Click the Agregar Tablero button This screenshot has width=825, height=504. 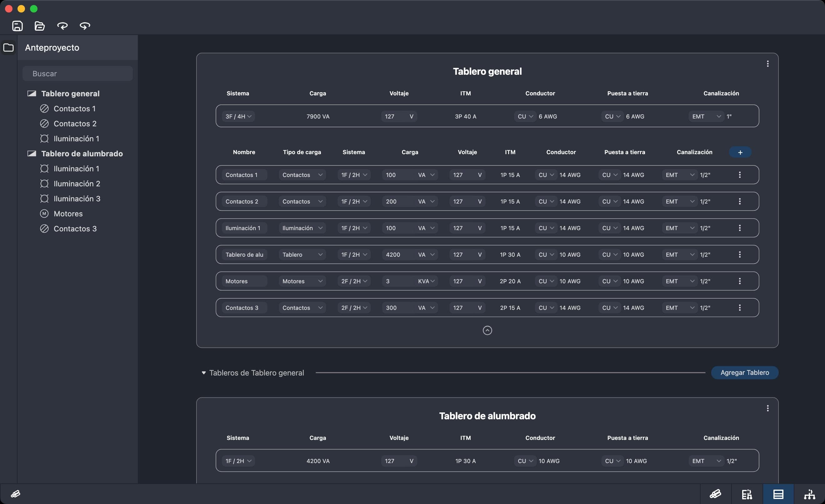[744, 372]
